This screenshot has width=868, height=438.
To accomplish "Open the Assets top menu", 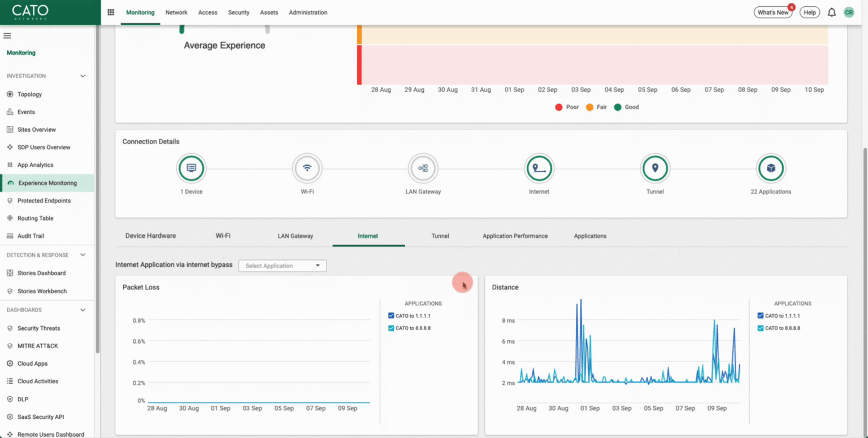I will [269, 12].
